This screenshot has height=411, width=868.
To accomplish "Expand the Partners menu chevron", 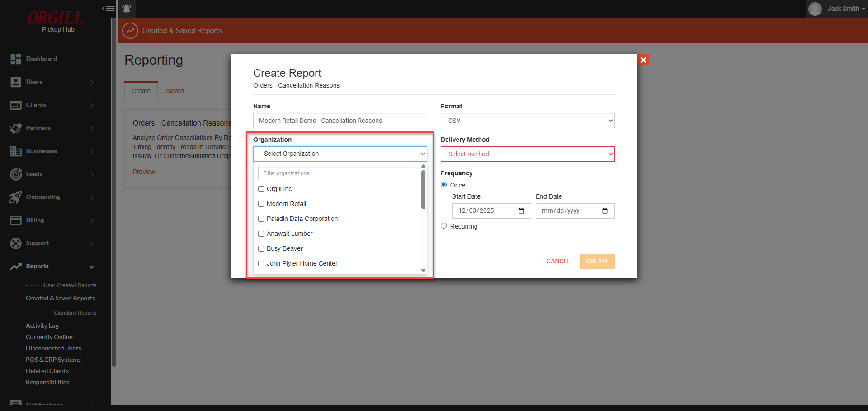I will coord(92,129).
